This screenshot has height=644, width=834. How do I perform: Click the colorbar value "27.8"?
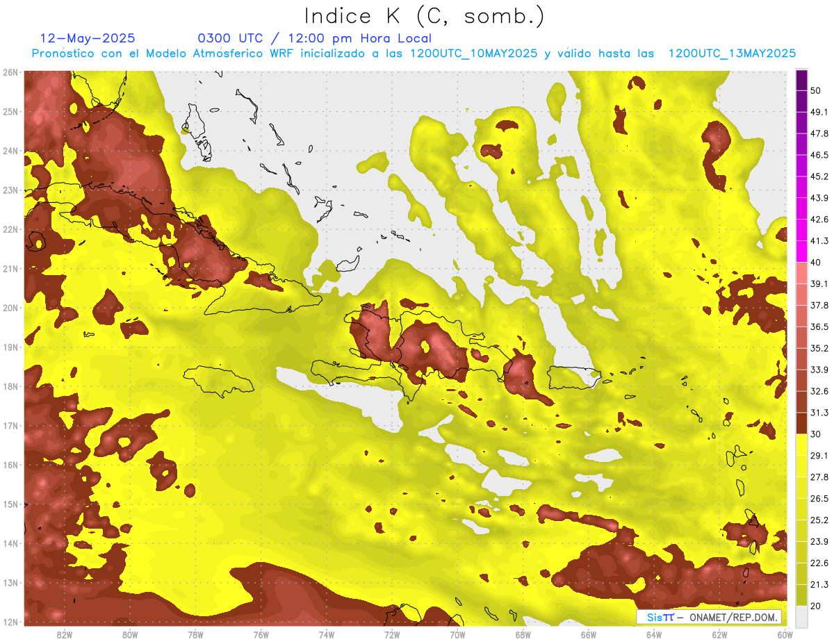[819, 477]
